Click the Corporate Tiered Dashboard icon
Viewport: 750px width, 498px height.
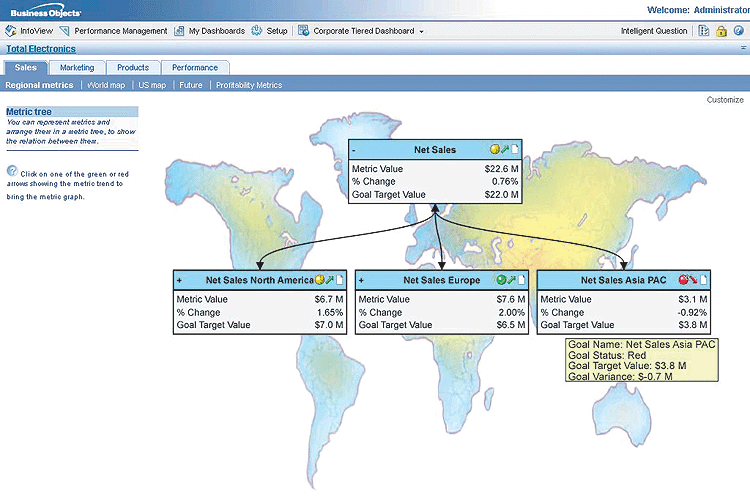click(x=303, y=31)
